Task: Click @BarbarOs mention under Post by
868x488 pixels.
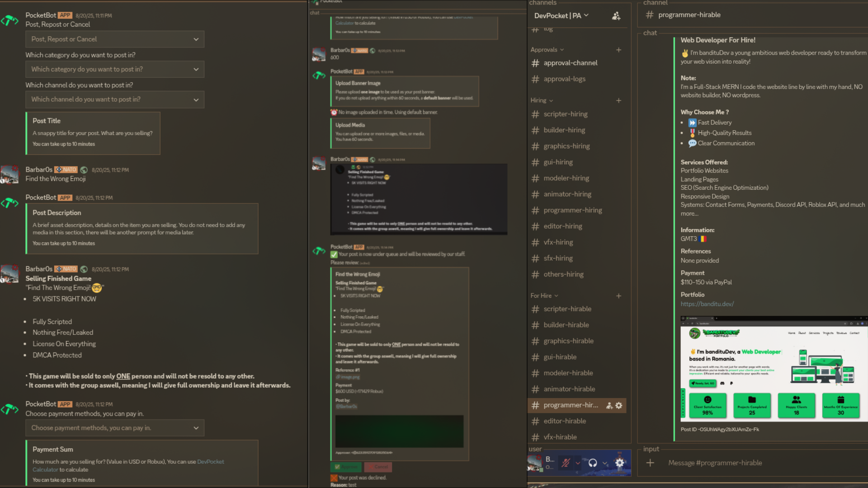Action: (346, 407)
